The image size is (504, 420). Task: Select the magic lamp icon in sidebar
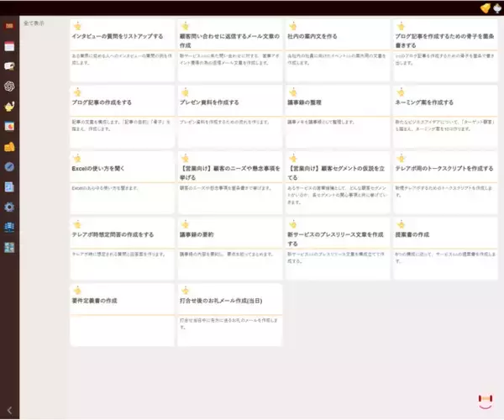(x=9, y=107)
